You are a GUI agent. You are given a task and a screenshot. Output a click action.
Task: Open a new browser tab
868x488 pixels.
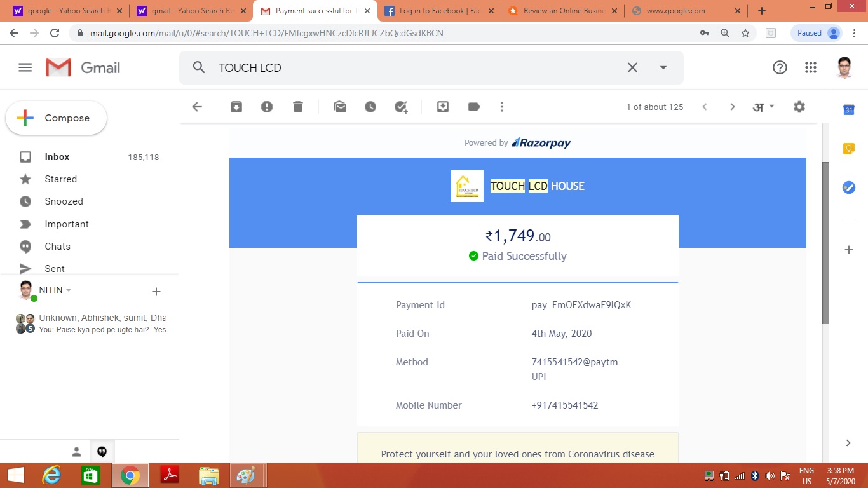(762, 11)
